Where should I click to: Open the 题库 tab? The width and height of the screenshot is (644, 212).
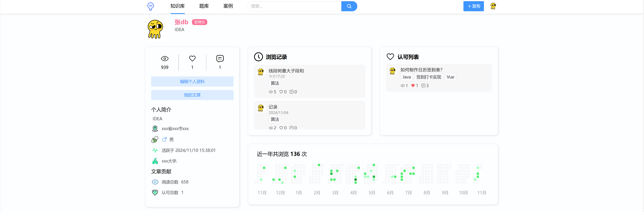click(204, 6)
